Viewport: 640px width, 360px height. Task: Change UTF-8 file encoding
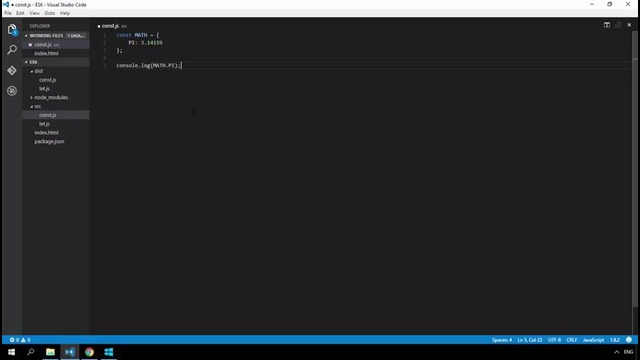point(554,340)
